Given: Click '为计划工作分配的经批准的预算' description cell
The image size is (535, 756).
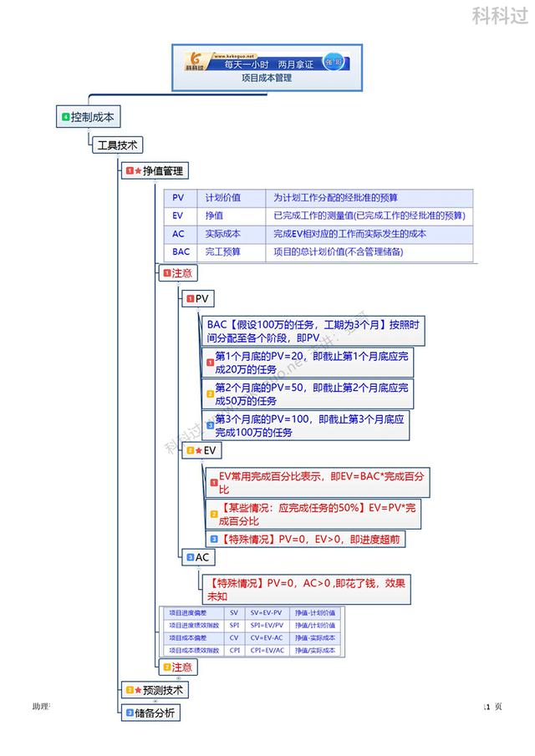Looking at the screenshot, I should tap(369, 198).
